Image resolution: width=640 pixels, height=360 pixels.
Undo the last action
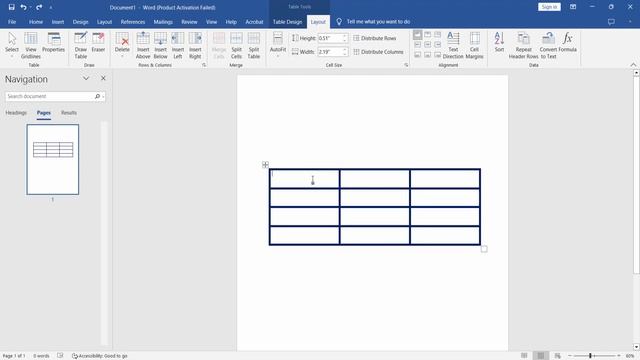(x=23, y=7)
